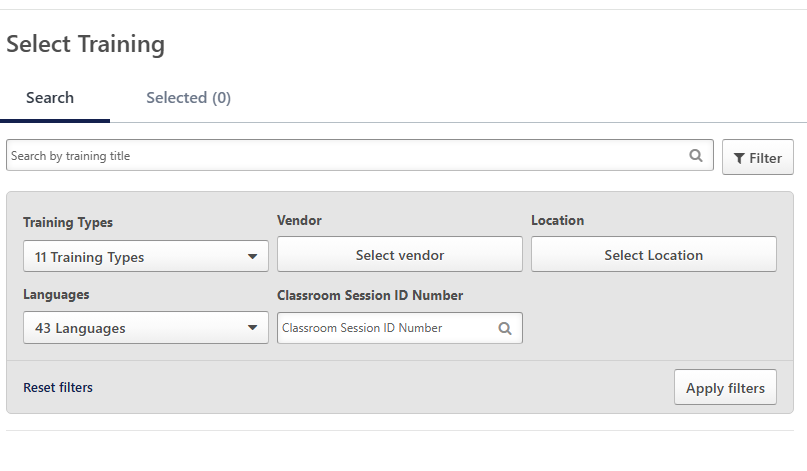Click the Classroom Session ID Number label
This screenshot has height=471, width=807.
tap(370, 295)
